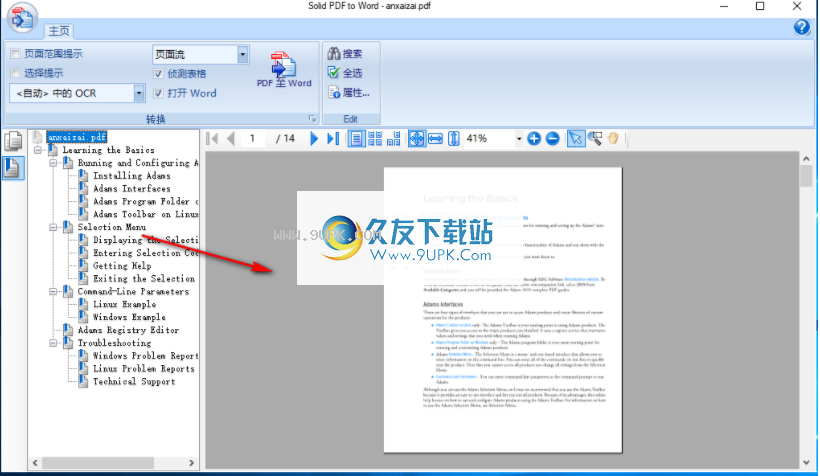Activate the hand pan tool

(613, 139)
